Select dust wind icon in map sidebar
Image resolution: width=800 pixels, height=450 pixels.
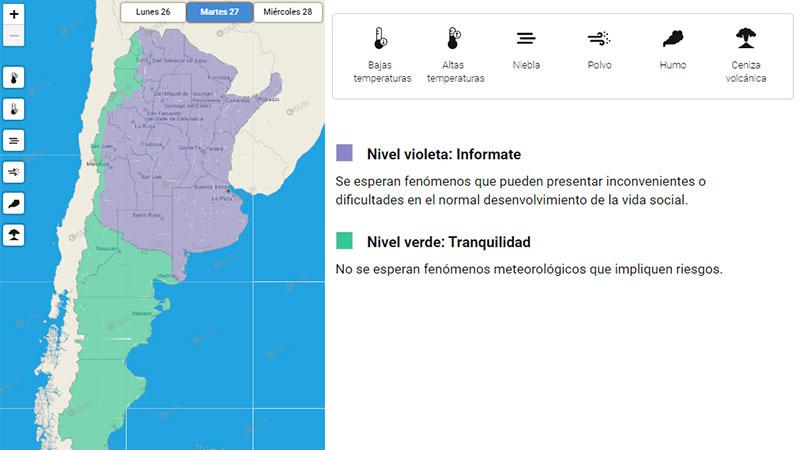tap(14, 172)
